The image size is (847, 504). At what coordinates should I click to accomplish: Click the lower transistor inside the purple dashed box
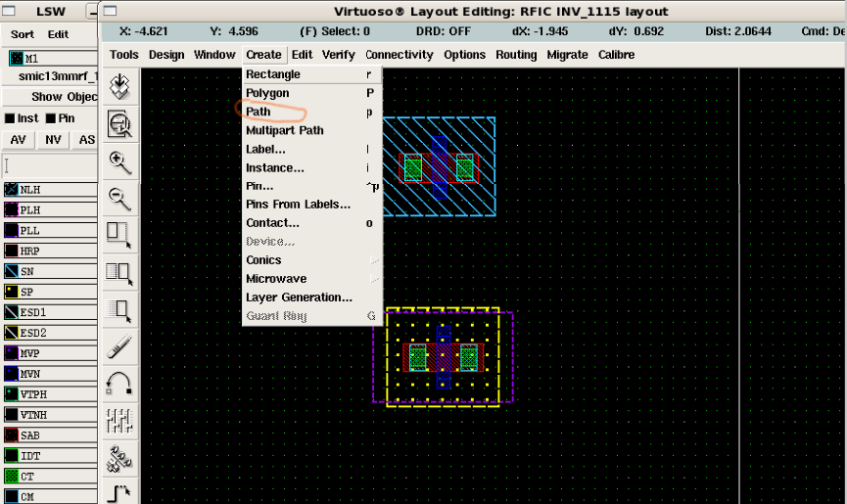[x=443, y=357]
